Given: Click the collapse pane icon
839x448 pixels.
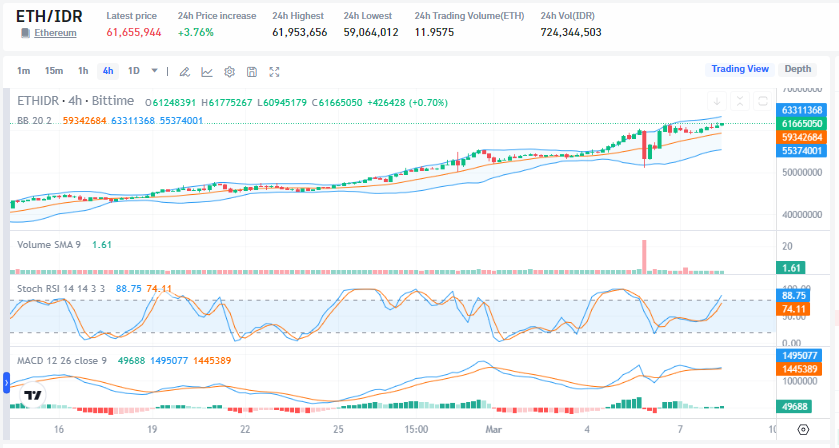Looking at the screenshot, I should pos(739,102).
